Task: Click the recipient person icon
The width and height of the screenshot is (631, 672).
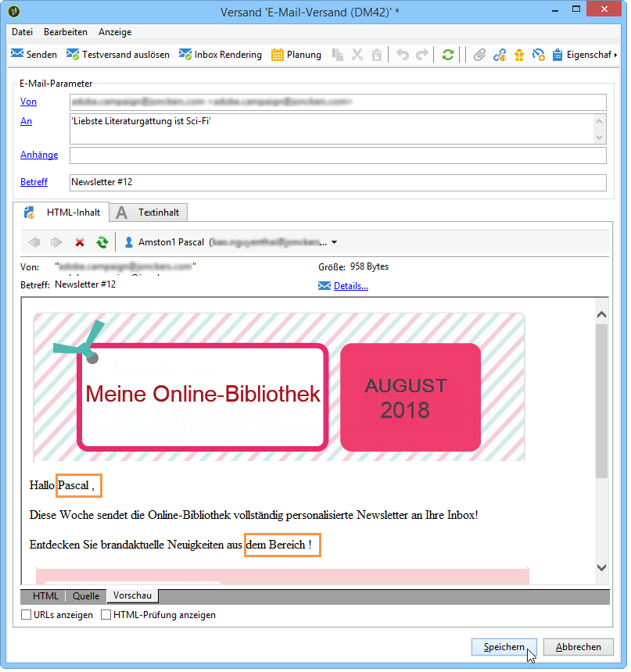Action: [129, 243]
